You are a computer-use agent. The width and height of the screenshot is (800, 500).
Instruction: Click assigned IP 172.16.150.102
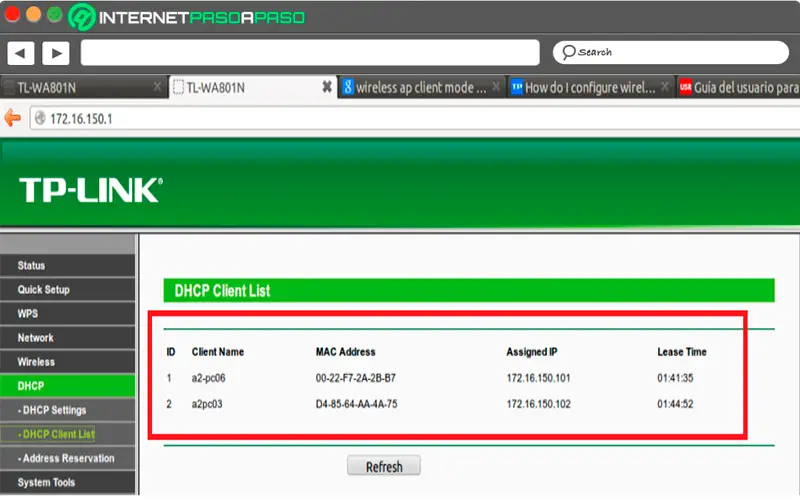[538, 404]
